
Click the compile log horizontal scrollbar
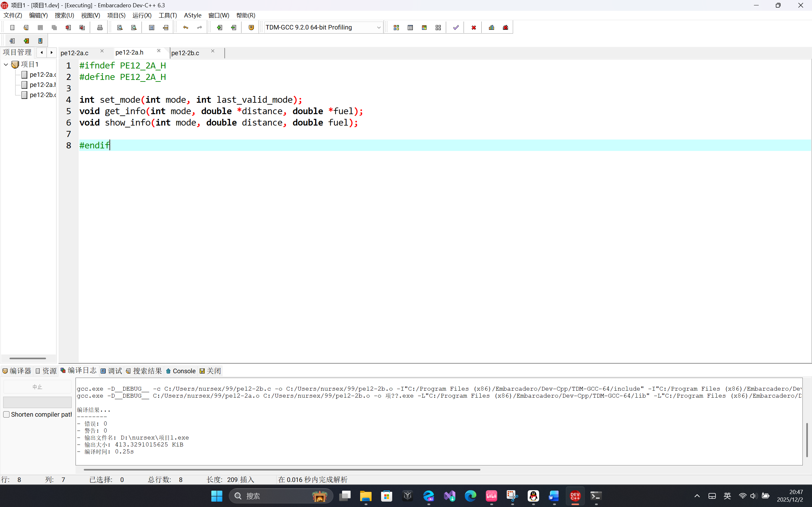coord(282,470)
